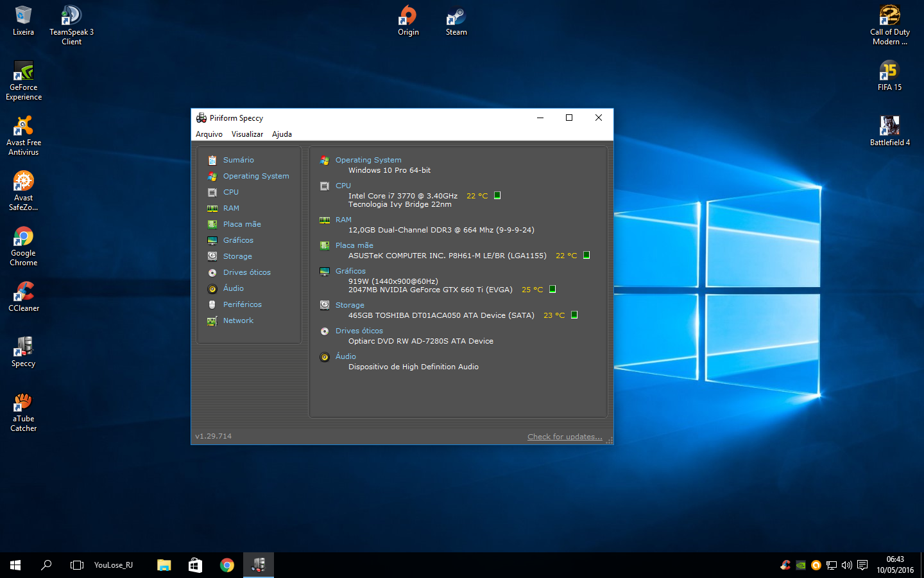Click the CPU chip icon in sidebar
The width and height of the screenshot is (924, 578).
tap(212, 192)
